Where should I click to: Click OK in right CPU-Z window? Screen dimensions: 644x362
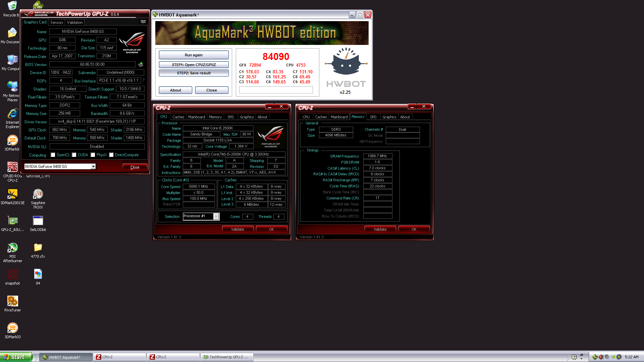(414, 229)
